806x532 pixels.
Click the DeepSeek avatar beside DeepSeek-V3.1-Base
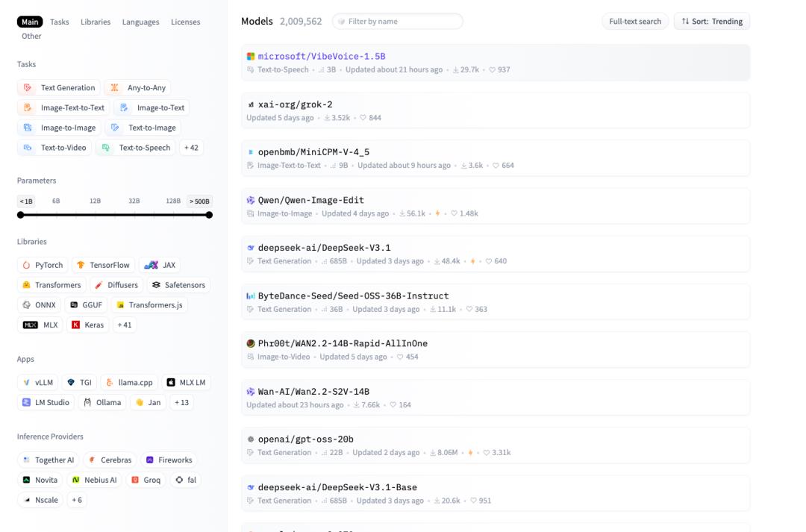click(250, 487)
